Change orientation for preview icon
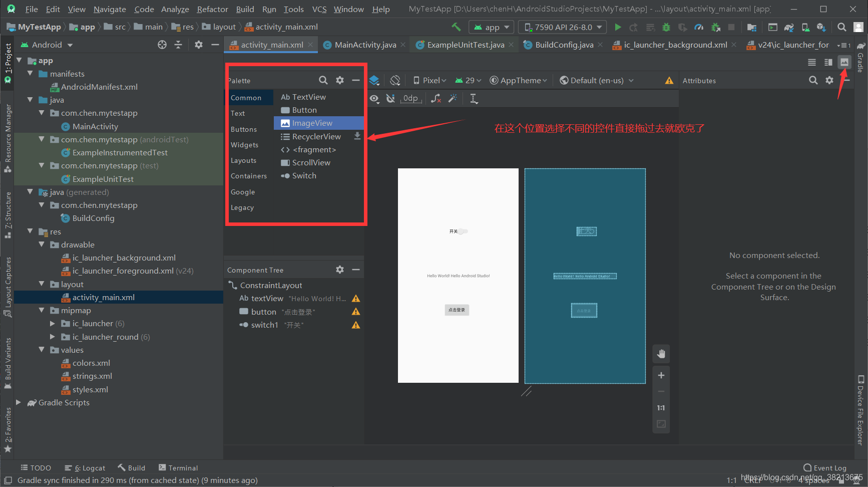The image size is (868, 487). [395, 80]
